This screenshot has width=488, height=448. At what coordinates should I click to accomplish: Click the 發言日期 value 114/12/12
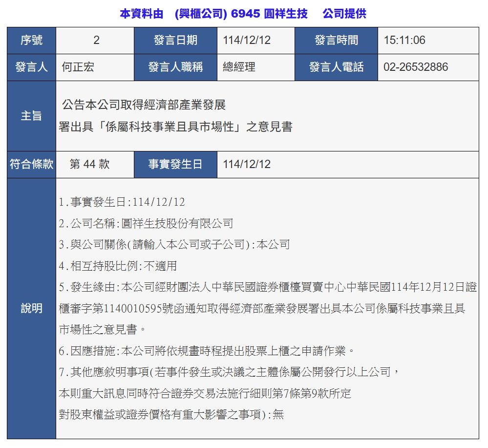(x=247, y=40)
